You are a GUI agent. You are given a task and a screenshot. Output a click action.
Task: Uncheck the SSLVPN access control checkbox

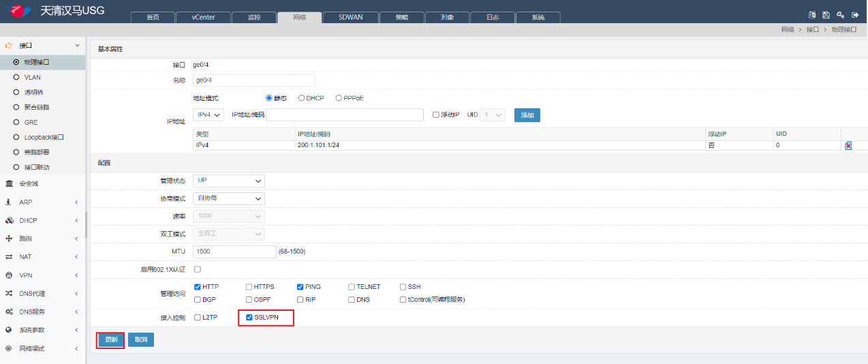point(249,318)
